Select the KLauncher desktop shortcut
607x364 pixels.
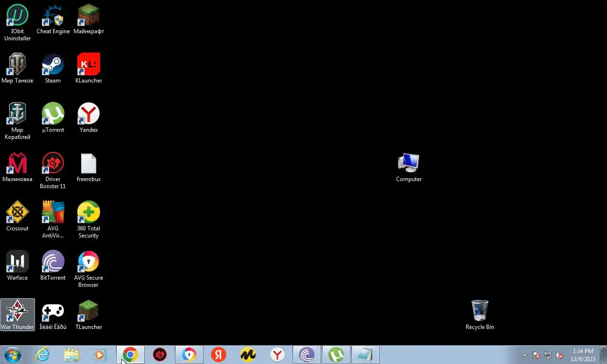[89, 68]
